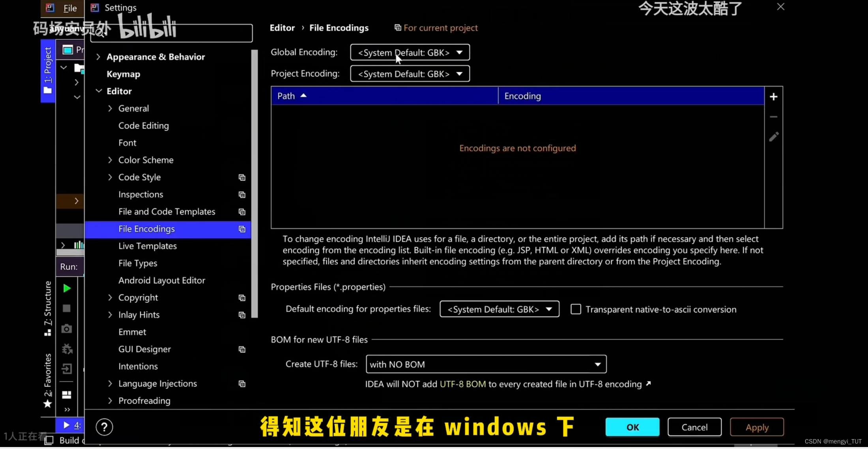
Task: Open the Settings menu in menu bar
Action: coord(120,7)
